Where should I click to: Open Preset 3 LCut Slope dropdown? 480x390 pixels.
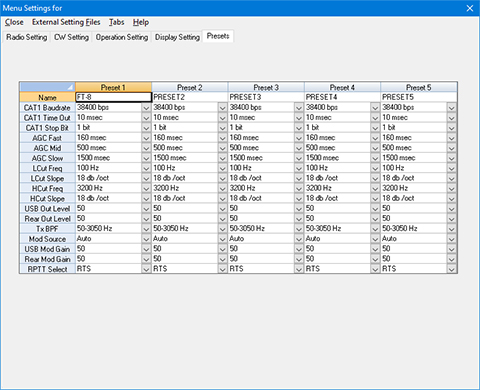pos(299,178)
